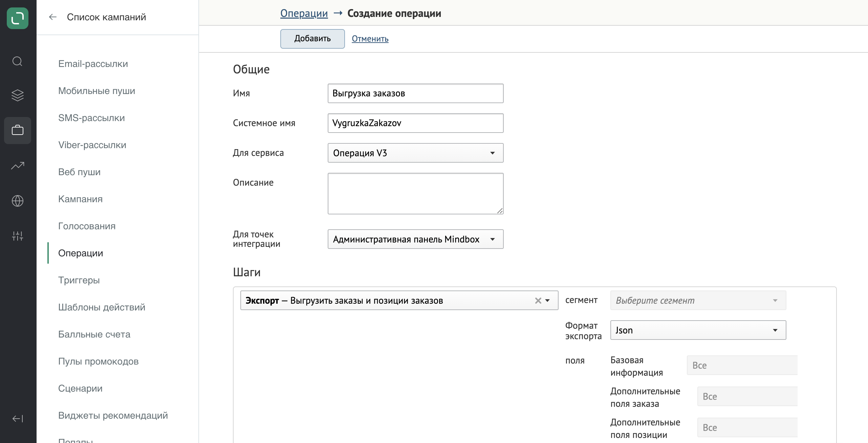Screen dimensions: 868x443
Task: Open the trending chart analytics icon
Action: (18, 166)
